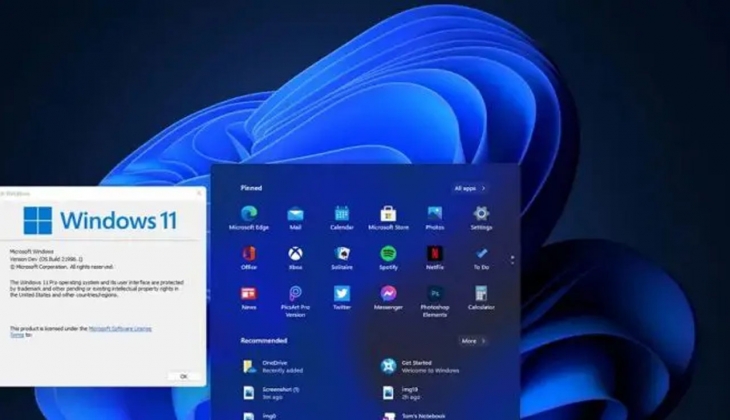Open the Screenshot (1) recent file
This screenshot has width=730, height=420.
click(271, 393)
